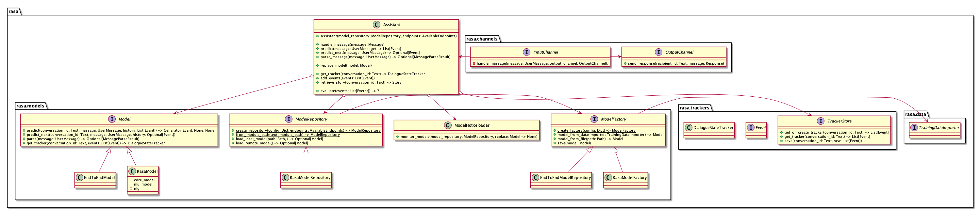Click the class icon beside RasaModel

point(132,171)
